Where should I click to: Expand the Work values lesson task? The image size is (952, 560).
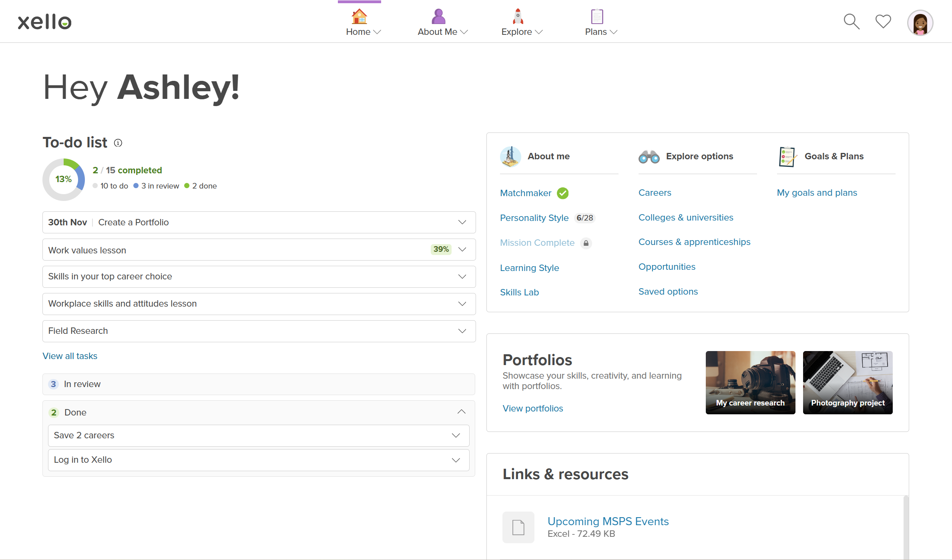[462, 250]
